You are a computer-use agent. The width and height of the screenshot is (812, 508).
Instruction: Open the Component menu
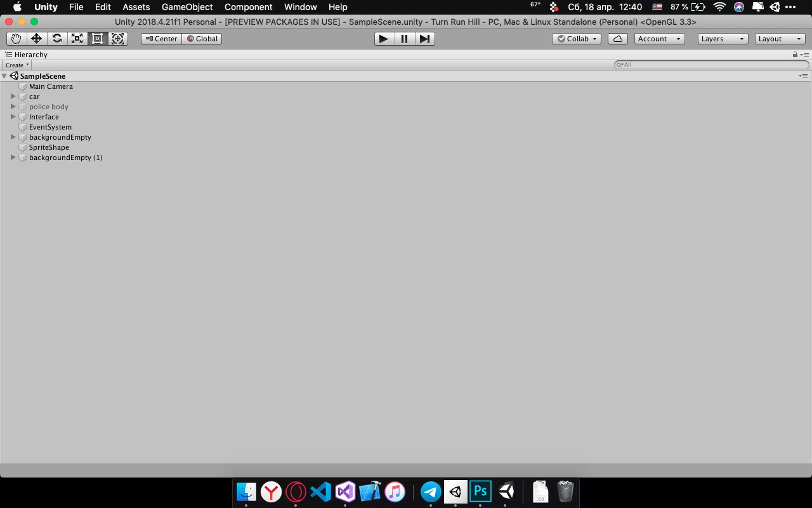(x=249, y=7)
